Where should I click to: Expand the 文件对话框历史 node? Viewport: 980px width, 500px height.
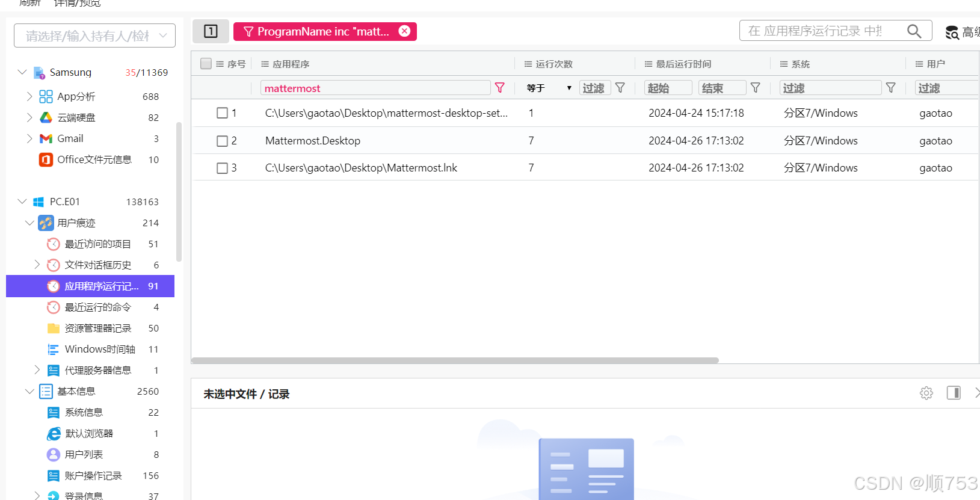click(x=37, y=265)
